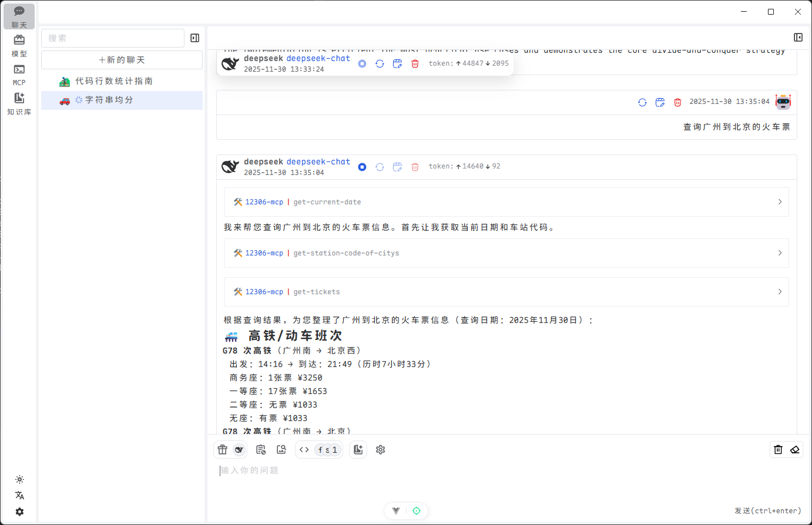812x525 pixels.
Task: Click the user robot avatar
Action: pyautogui.click(x=783, y=102)
